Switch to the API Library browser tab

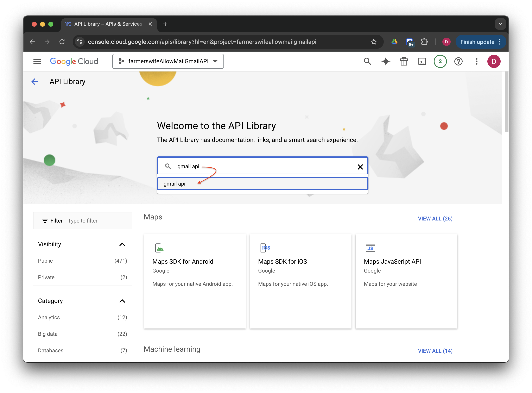108,24
